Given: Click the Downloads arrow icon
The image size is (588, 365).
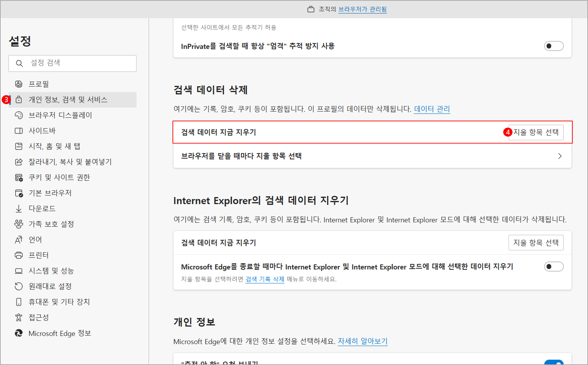Looking at the screenshot, I should pos(19,209).
